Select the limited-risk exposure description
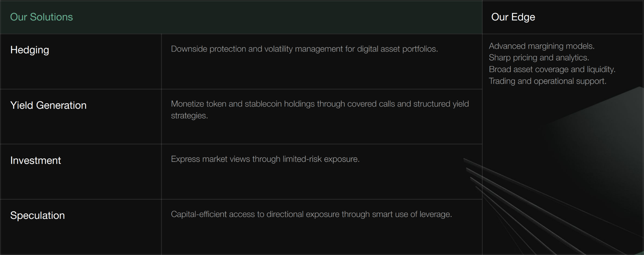This screenshot has width=644, height=255. [x=265, y=159]
